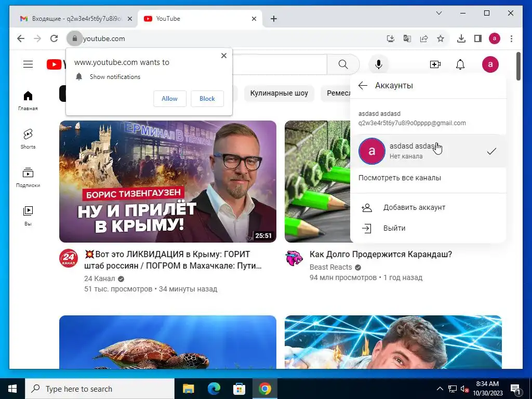Open a new browser tab
The width and height of the screenshot is (532, 399).
click(x=274, y=19)
